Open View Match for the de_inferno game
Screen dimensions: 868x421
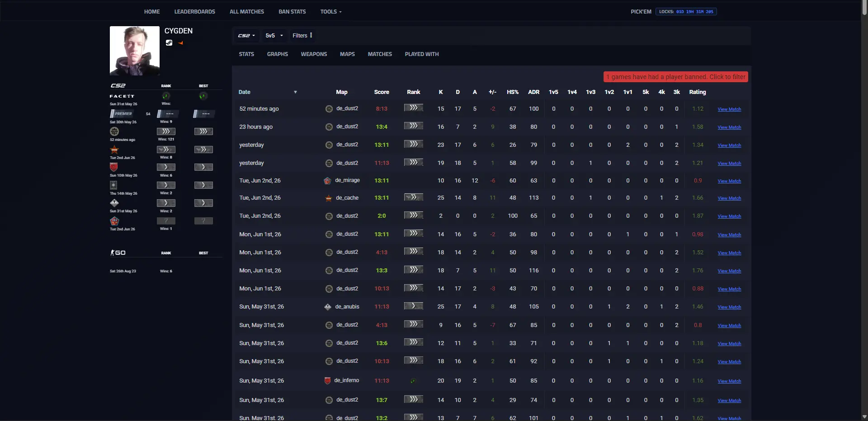(x=729, y=381)
